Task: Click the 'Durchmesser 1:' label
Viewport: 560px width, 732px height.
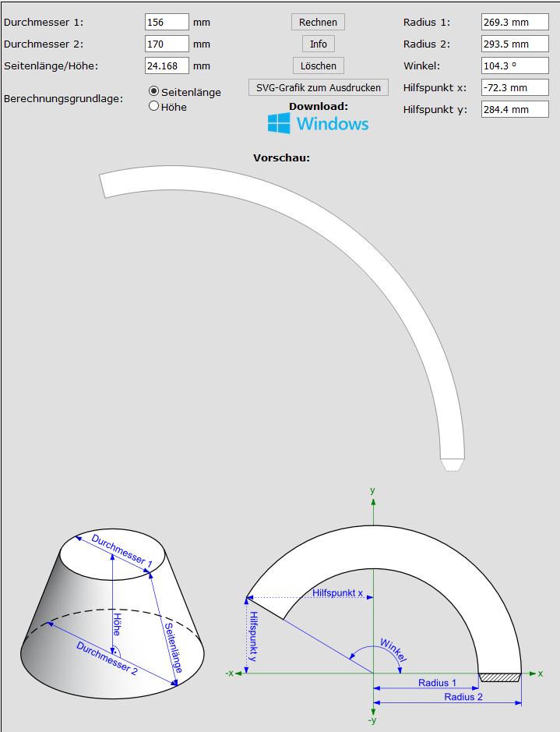Action: click(44, 23)
